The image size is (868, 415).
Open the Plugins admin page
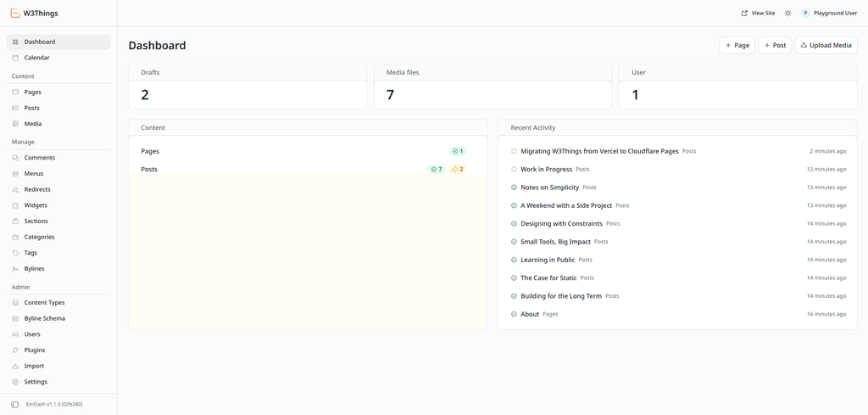[58, 351]
